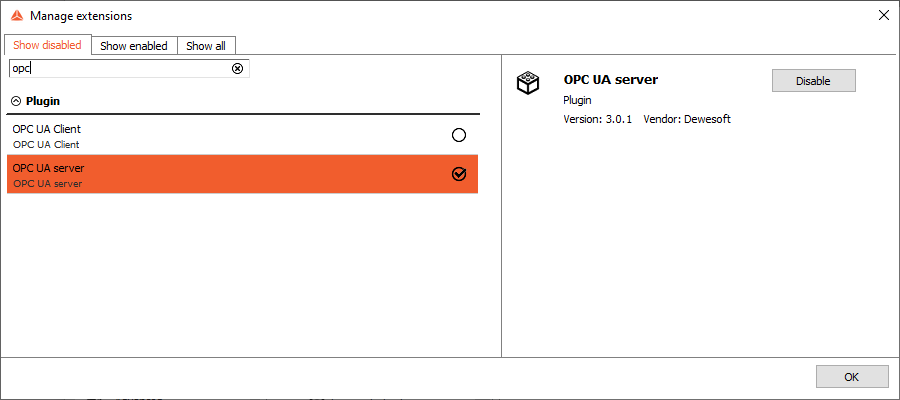
Task: Click the OPC UA server details title
Action: coord(611,80)
